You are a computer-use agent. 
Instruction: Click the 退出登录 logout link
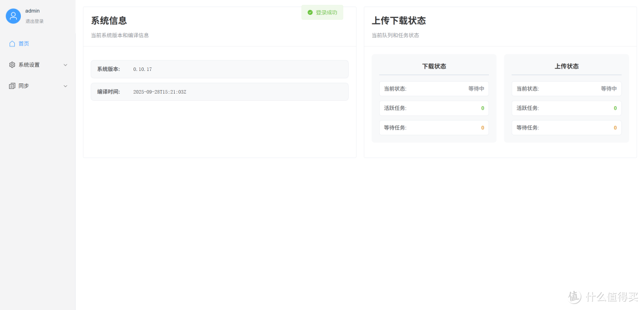point(35,21)
